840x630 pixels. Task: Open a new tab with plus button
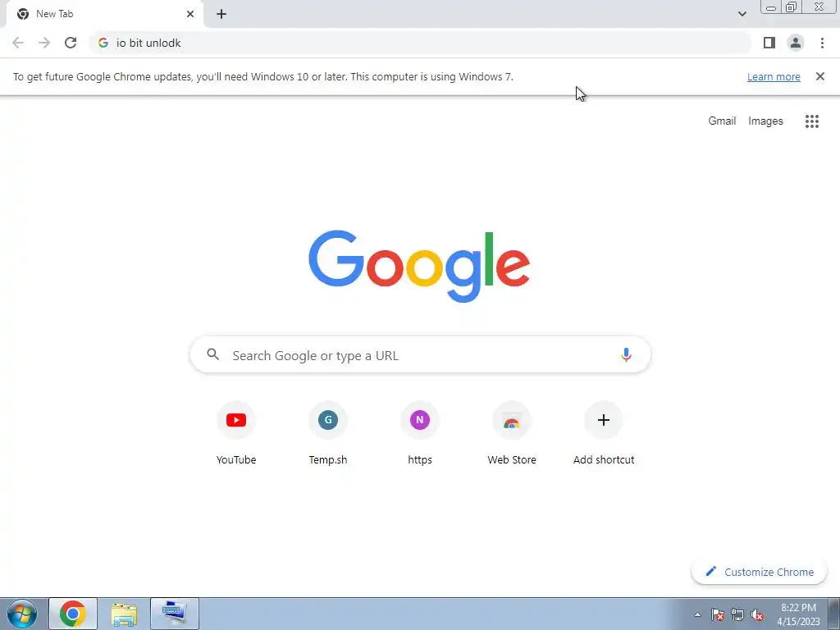pos(221,14)
